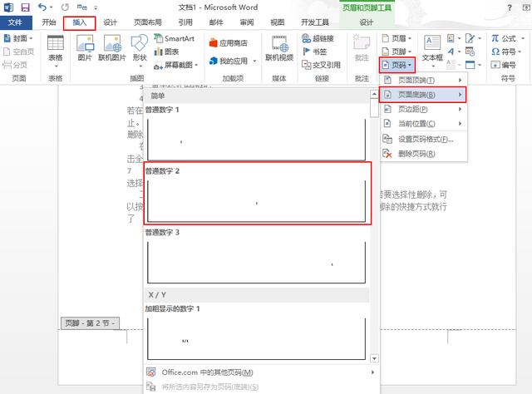
Task: Insert a number (编号)
Action: 504,65
